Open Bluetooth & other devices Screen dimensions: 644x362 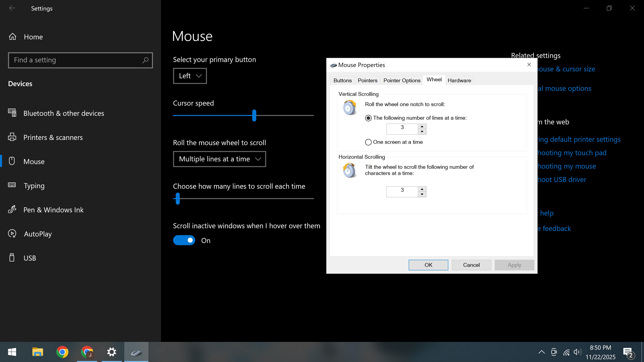coord(64,113)
